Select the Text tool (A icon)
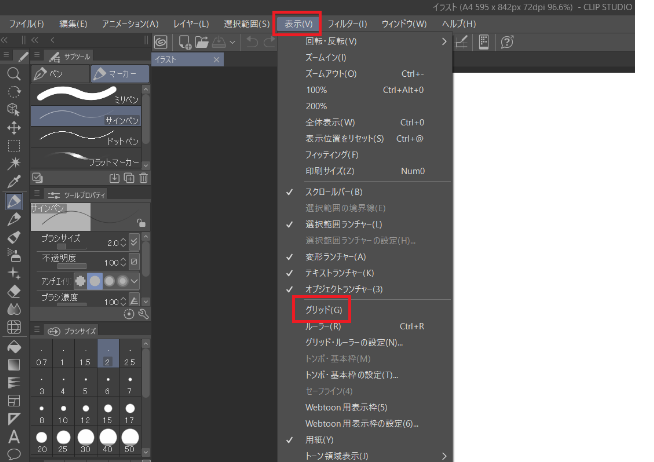Image resolution: width=654 pixels, height=462 pixels. pos(14,436)
